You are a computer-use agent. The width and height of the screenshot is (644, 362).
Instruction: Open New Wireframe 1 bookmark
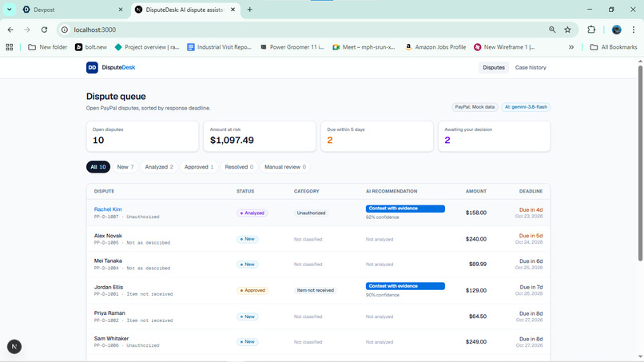tap(504, 47)
